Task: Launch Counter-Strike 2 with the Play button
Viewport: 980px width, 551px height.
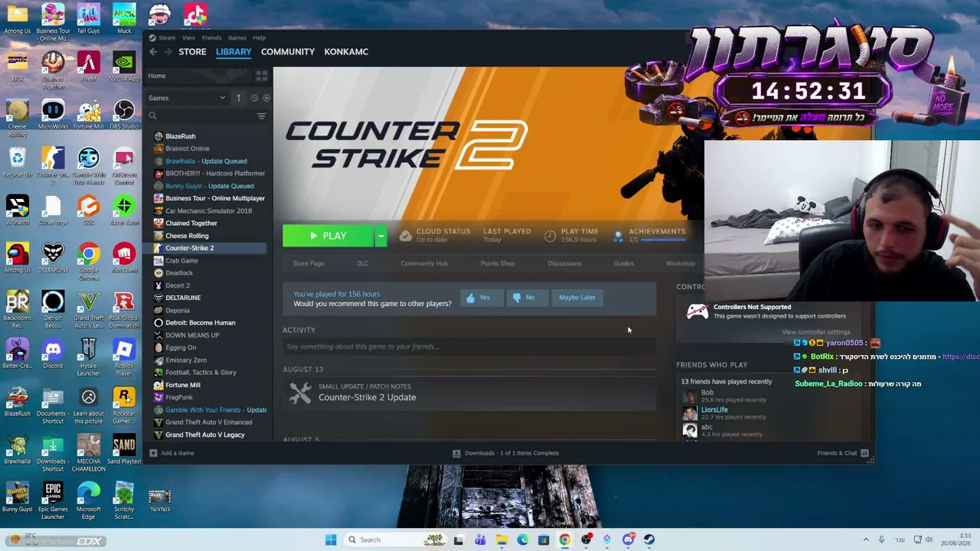Action: pos(328,236)
